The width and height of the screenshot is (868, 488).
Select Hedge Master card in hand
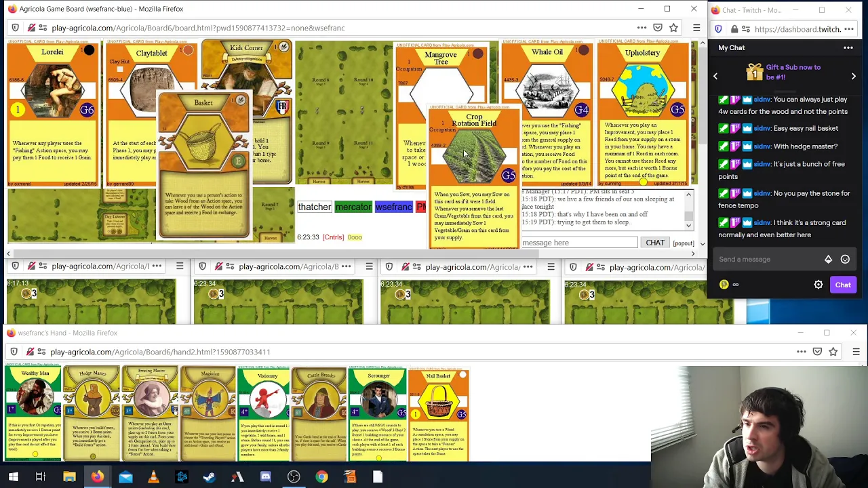[91, 413]
